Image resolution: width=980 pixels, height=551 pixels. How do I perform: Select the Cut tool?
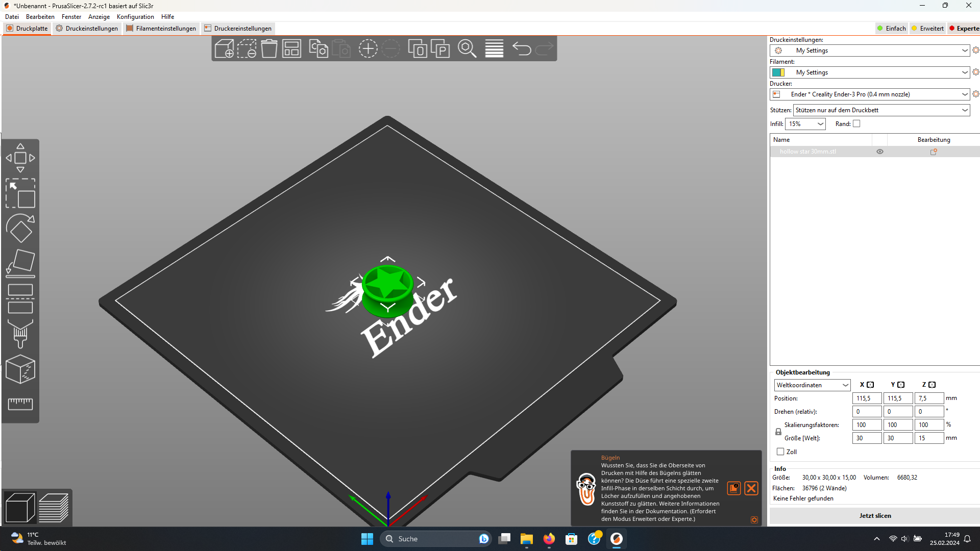pyautogui.click(x=20, y=298)
